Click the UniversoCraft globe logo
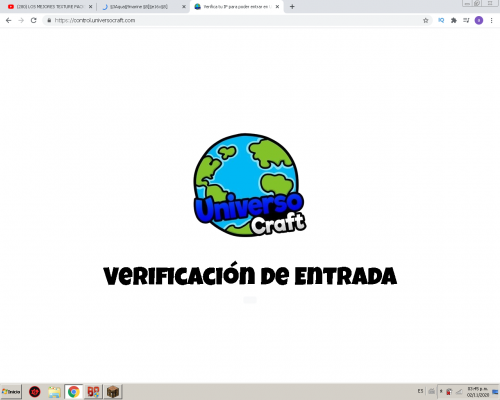 (x=249, y=185)
